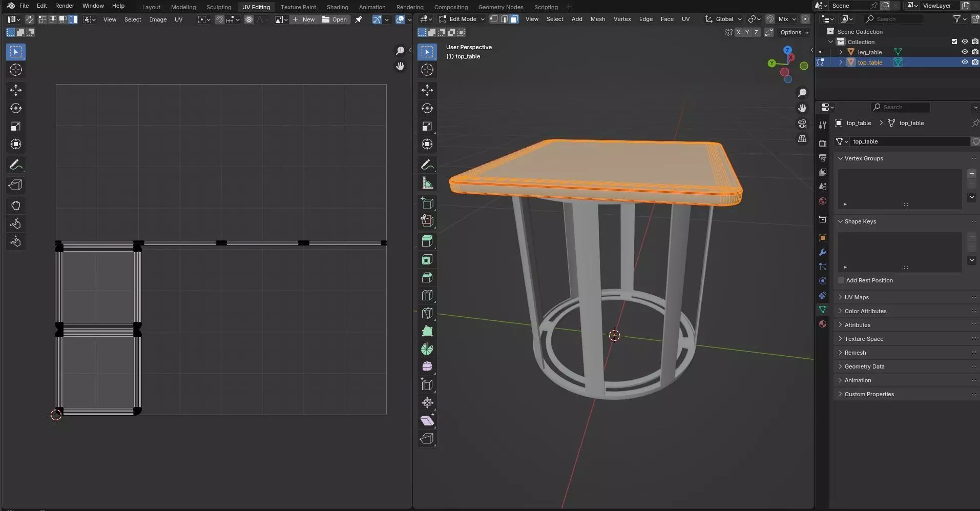This screenshot has width=980, height=511.
Task: Select the UV editor Scale tool
Action: pyautogui.click(x=16, y=126)
